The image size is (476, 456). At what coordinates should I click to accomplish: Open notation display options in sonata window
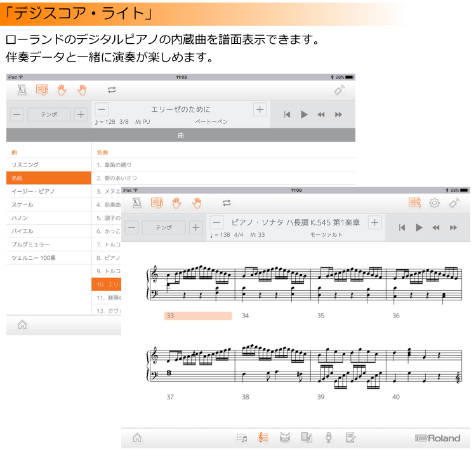[414, 203]
